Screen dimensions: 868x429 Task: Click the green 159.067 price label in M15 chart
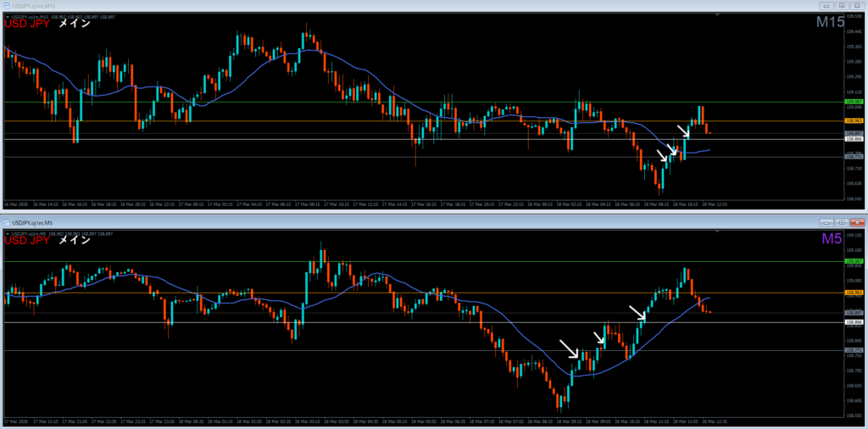click(x=854, y=102)
